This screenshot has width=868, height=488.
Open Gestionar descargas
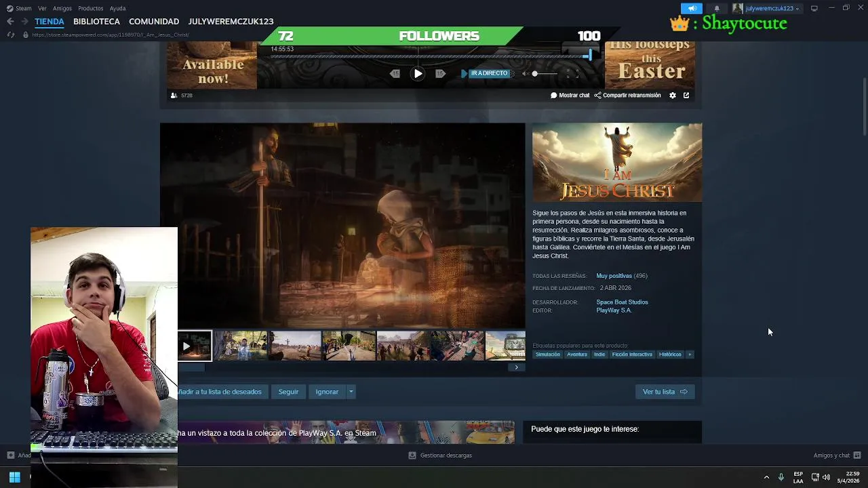pos(440,455)
